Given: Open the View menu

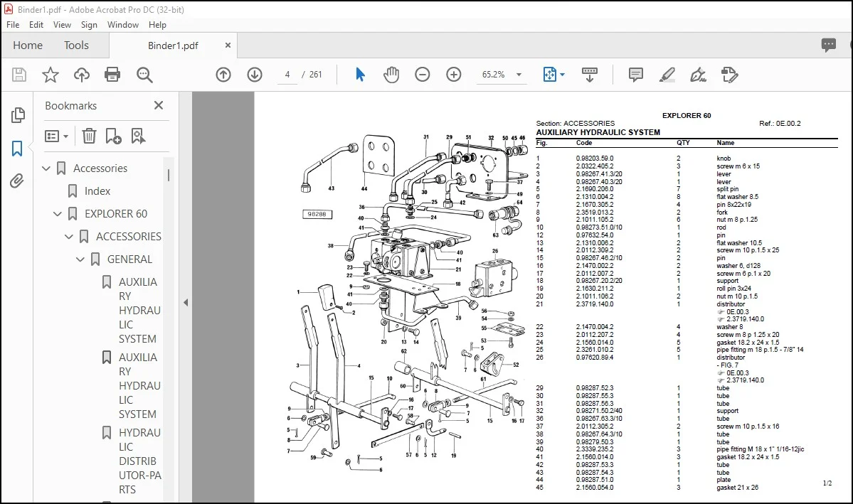Looking at the screenshot, I should click(x=62, y=25).
